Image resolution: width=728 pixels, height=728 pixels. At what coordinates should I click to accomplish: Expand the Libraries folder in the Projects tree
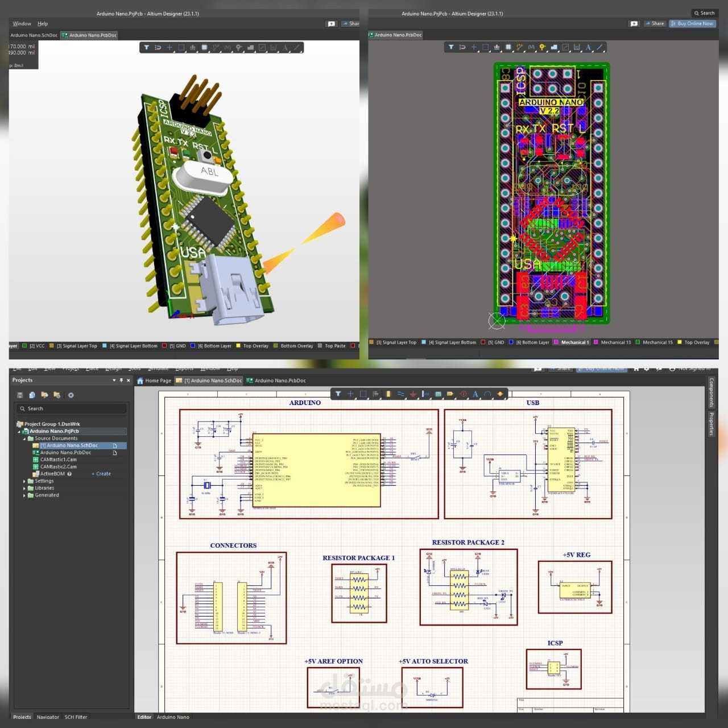tap(24, 488)
